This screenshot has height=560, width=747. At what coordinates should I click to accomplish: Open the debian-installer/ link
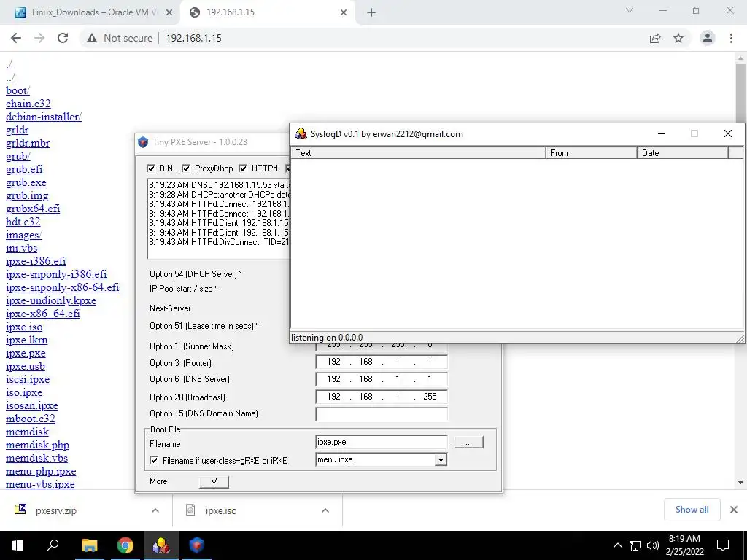(x=43, y=117)
